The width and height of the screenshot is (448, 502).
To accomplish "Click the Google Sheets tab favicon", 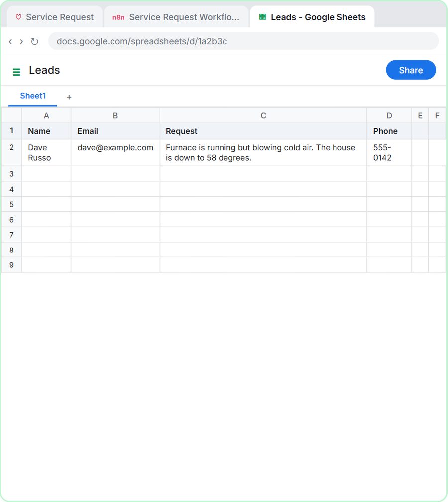I will click(x=262, y=17).
